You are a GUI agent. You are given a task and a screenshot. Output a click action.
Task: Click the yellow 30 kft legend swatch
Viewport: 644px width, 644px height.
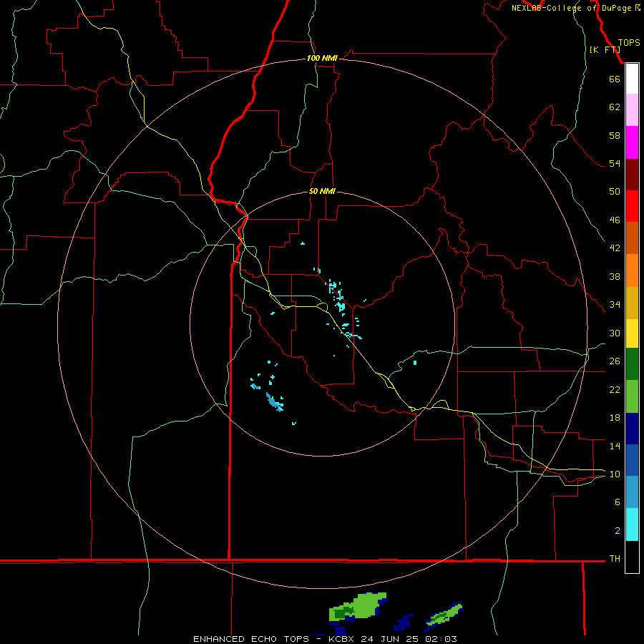tap(632, 333)
